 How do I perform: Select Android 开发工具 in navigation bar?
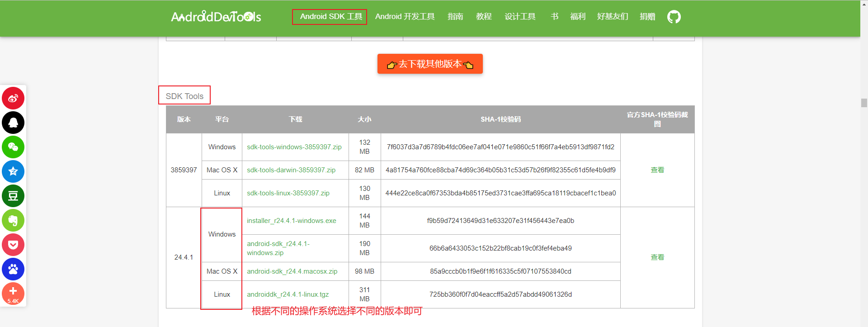pos(405,17)
